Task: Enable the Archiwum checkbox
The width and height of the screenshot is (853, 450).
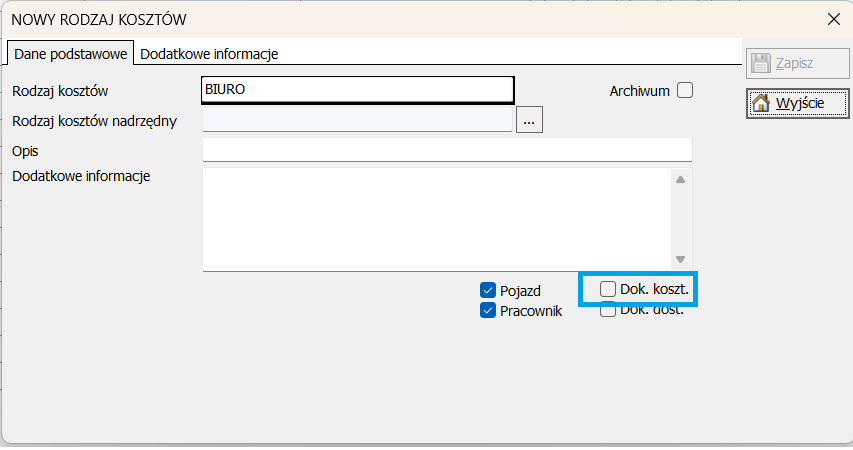Action: [684, 90]
